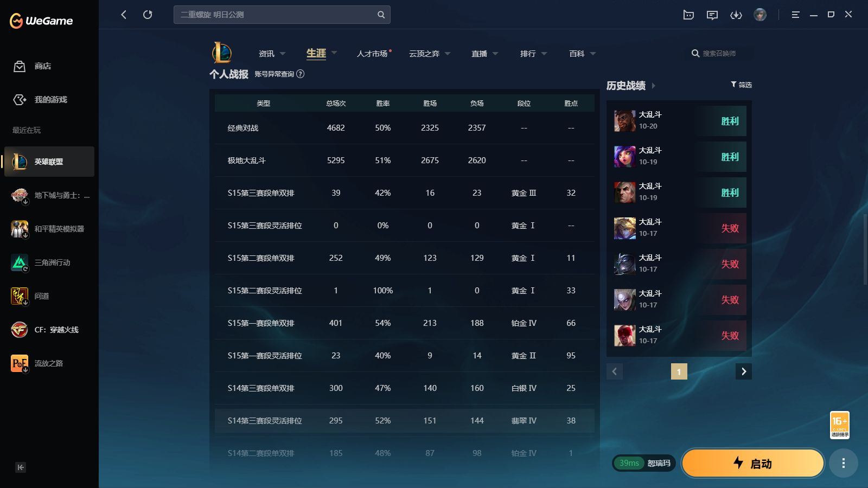Image resolution: width=868 pixels, height=488 pixels.
Task: Open CF穿越火线 in the sidebar
Action: [x=49, y=330]
